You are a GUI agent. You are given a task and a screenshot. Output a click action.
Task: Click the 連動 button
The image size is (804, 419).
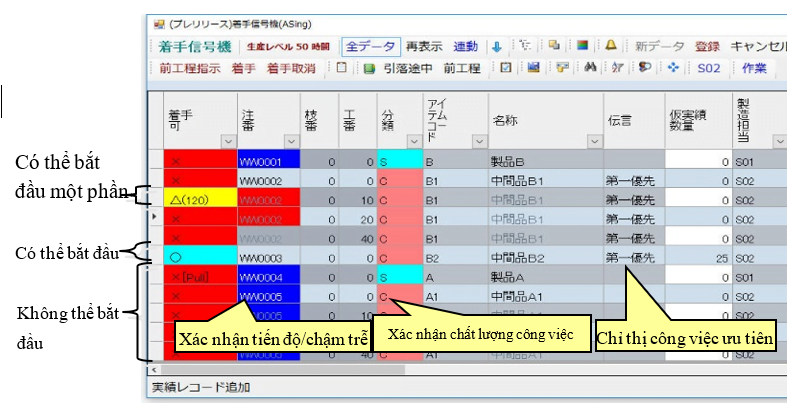point(466,46)
